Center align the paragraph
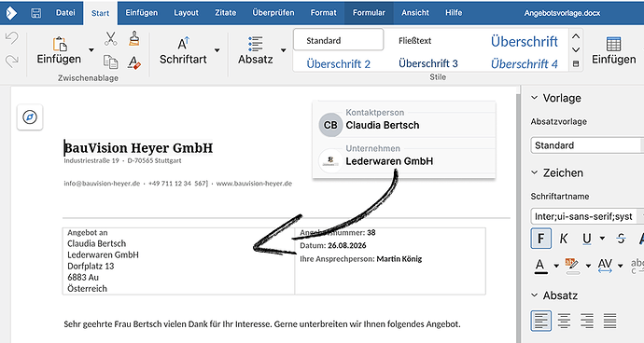This screenshot has height=343, width=644. (x=564, y=321)
